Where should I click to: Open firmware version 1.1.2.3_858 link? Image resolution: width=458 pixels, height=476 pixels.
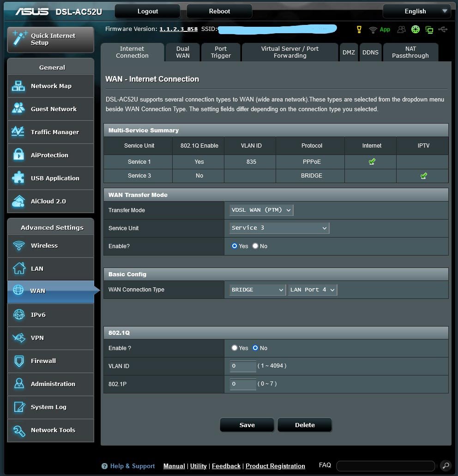[x=178, y=29]
